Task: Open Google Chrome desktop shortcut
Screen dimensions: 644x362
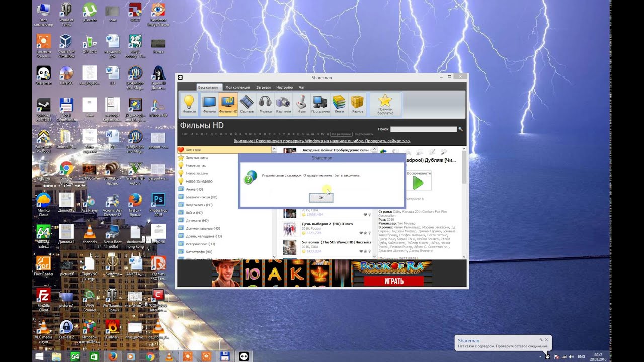Action: click(x=66, y=173)
